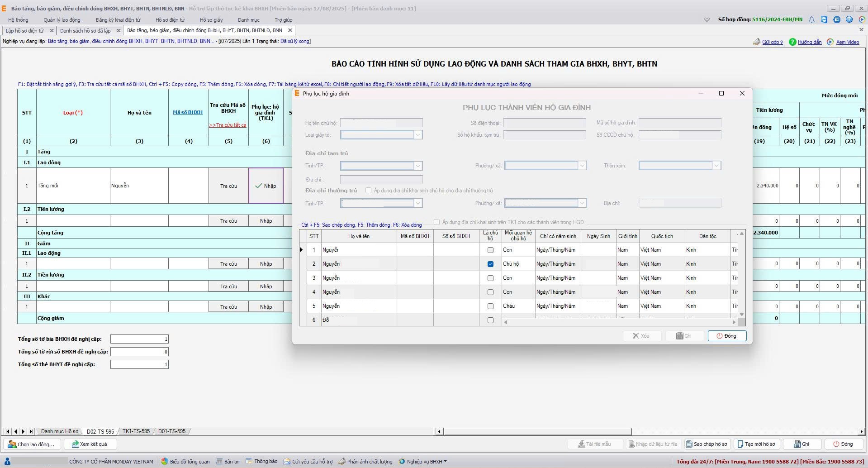Open Thôn xóm dropdown list
The height and width of the screenshot is (468, 868).
coord(716,166)
